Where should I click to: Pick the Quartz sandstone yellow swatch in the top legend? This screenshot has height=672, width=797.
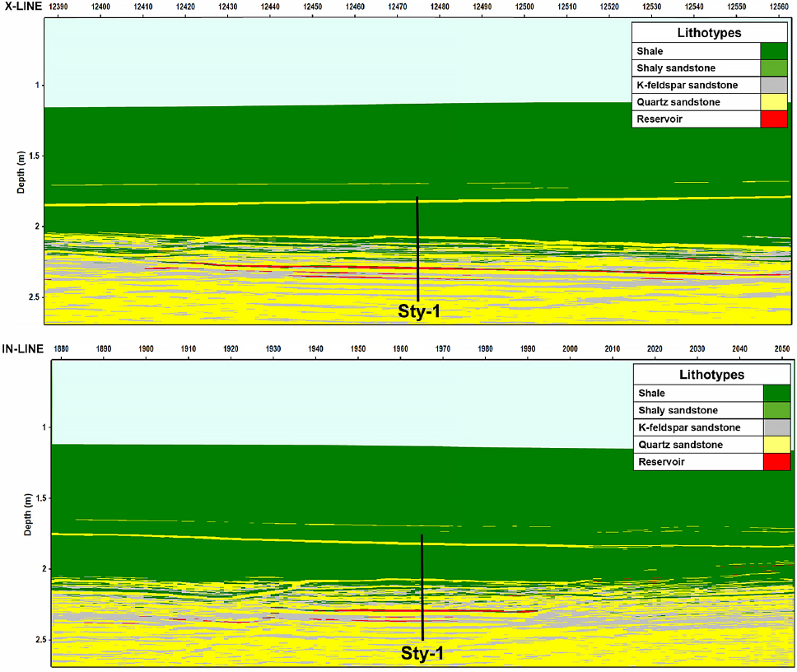click(x=773, y=102)
